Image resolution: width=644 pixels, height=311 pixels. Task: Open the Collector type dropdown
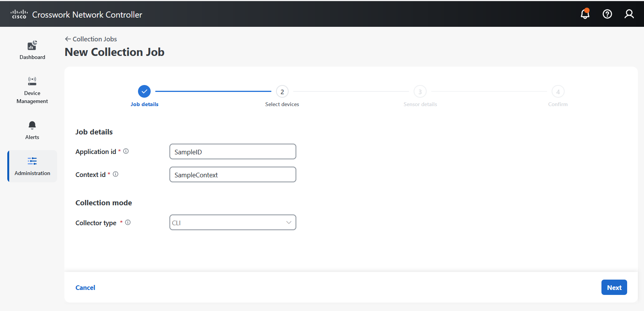point(233,223)
